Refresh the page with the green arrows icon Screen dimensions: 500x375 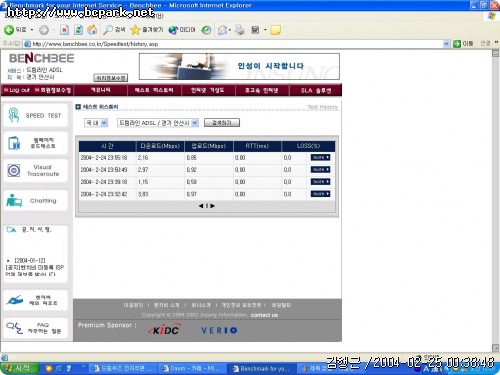tap(78, 30)
